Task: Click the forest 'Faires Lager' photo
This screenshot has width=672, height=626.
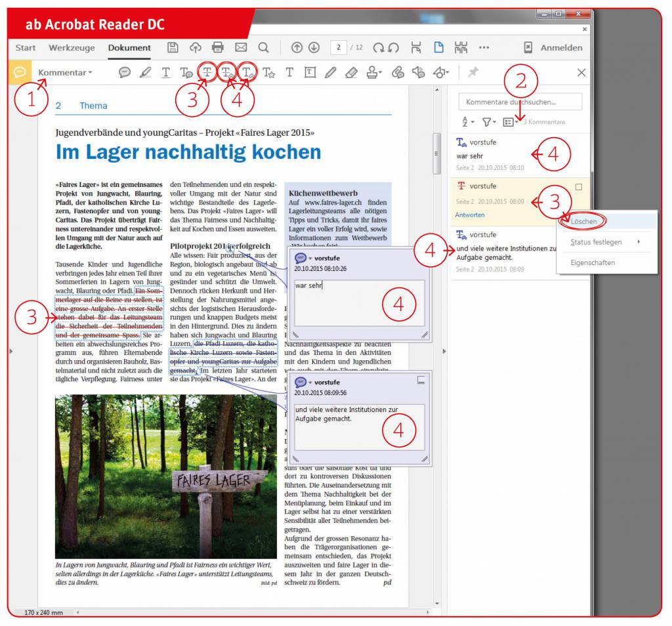Action: [x=166, y=476]
